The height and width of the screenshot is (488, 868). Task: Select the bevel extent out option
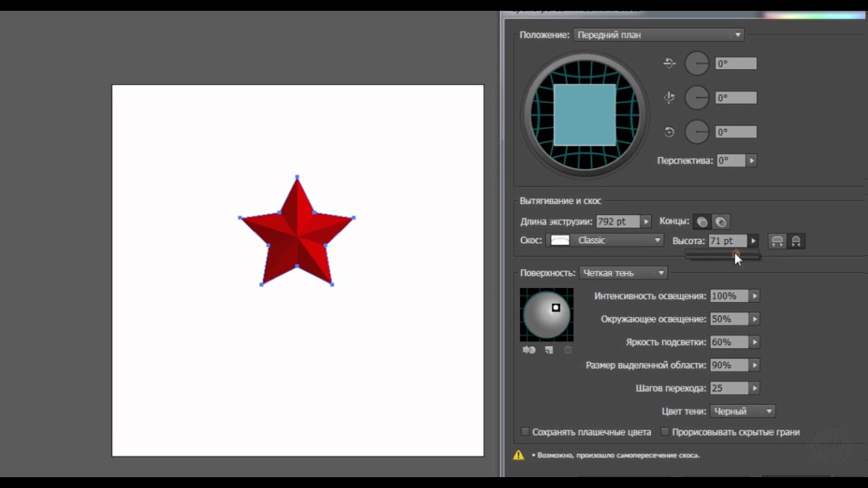[x=777, y=241]
